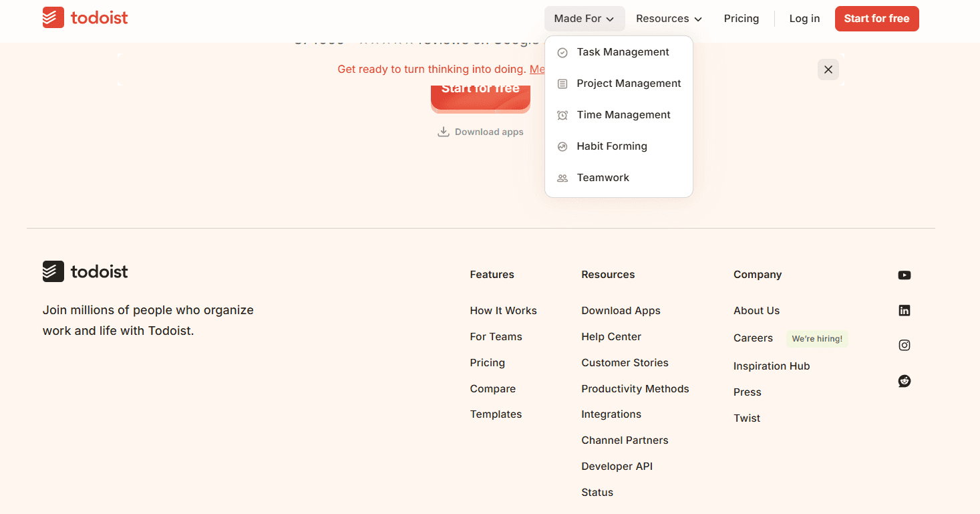Open the Inspiration Hub link
980x514 pixels.
point(772,366)
